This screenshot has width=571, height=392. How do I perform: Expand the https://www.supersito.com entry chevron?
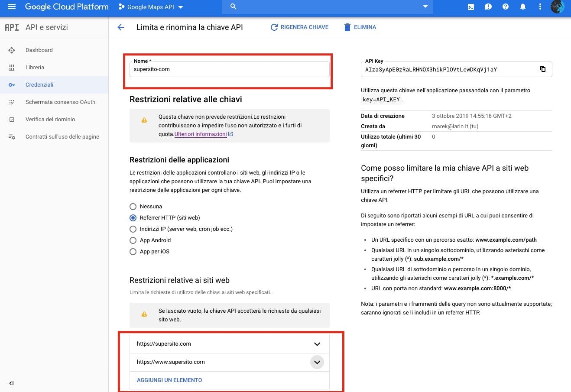point(317,362)
